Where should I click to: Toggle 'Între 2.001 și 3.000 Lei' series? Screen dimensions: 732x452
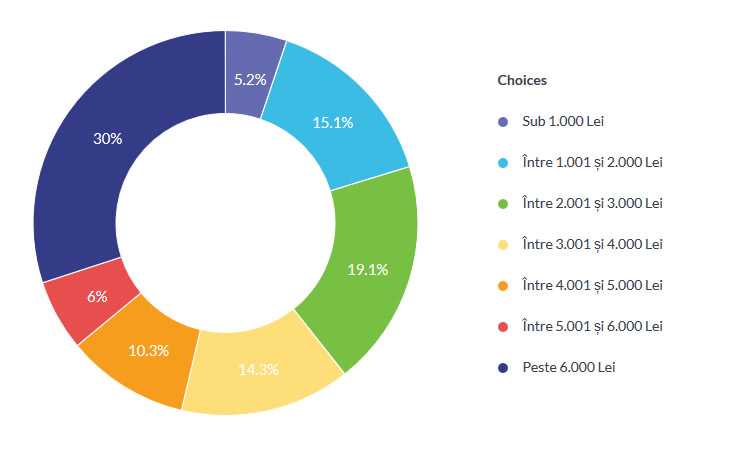tap(592, 204)
